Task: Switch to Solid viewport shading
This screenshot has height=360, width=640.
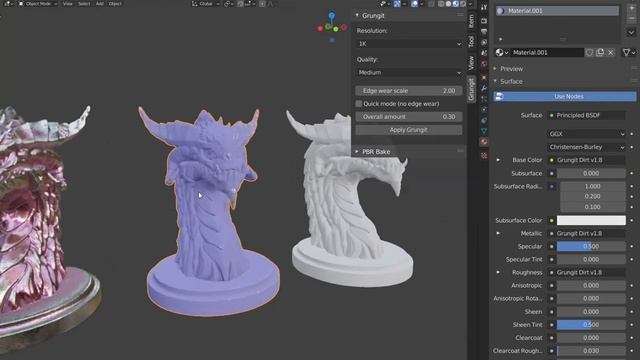Action: click(x=448, y=4)
